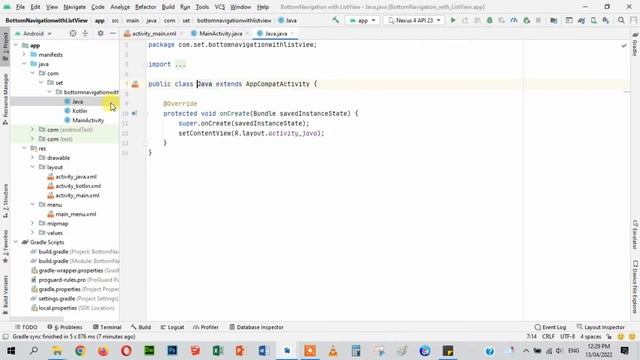Open the Profiler tool window
Image resolution: width=640 pixels, height=360 pixels.
[206, 327]
